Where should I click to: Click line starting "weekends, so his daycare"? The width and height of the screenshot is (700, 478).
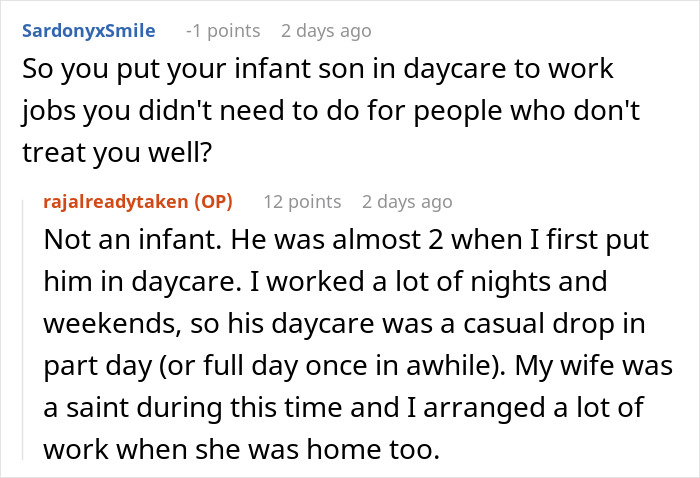[x=345, y=325]
